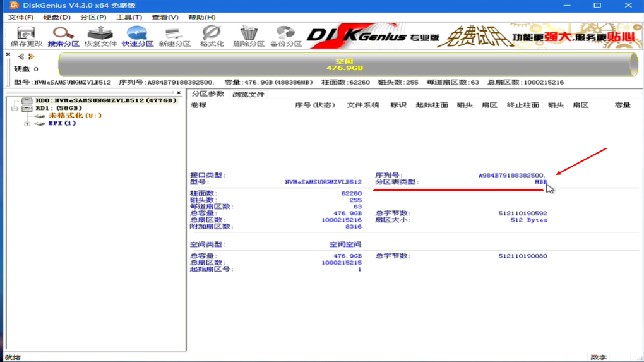Open the Tools (工具) menu
The width and height of the screenshot is (644, 362).
[x=129, y=17]
